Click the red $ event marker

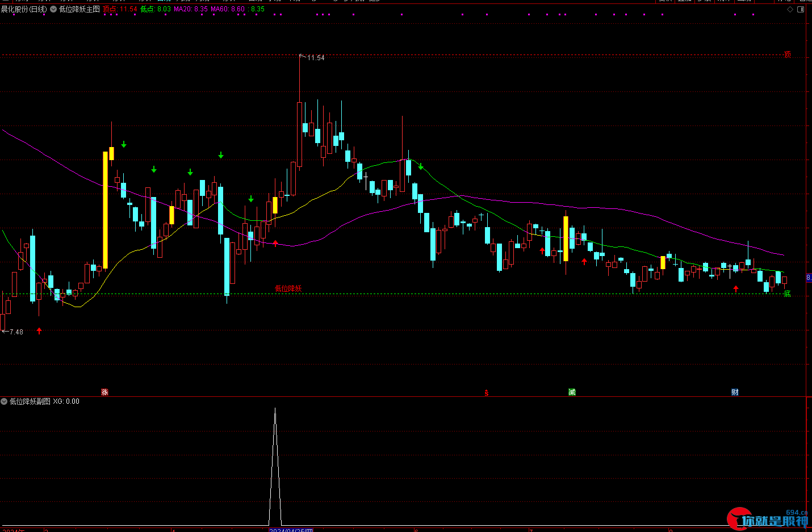point(486,393)
